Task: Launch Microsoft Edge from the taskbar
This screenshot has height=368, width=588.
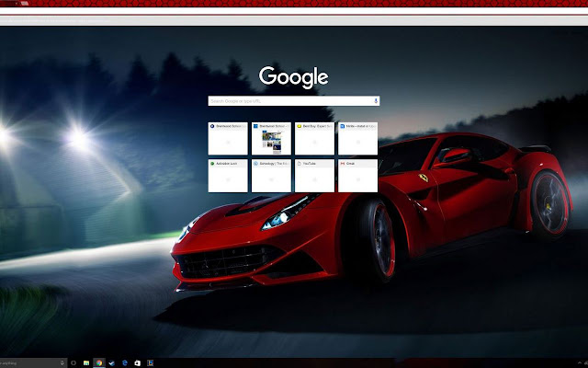Action: 125,363
